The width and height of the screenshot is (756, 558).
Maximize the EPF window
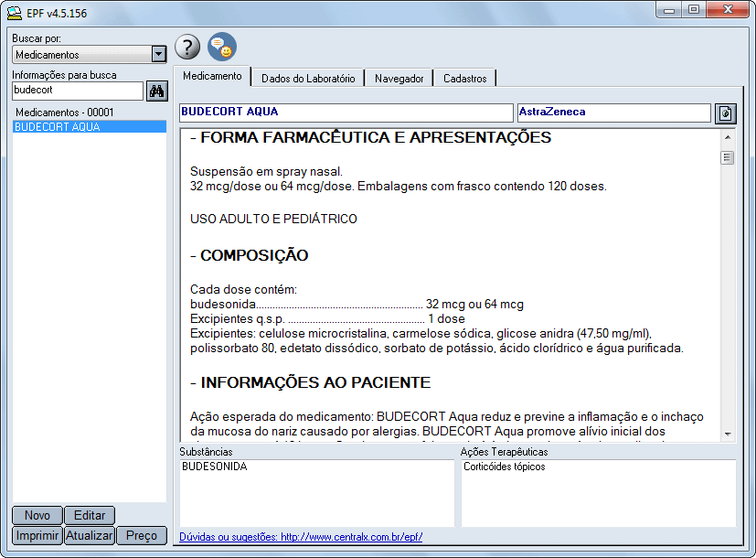(694, 10)
